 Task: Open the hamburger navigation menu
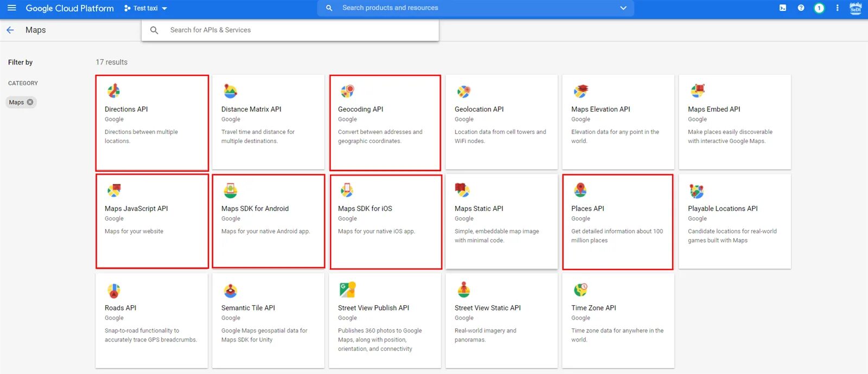pyautogui.click(x=11, y=8)
